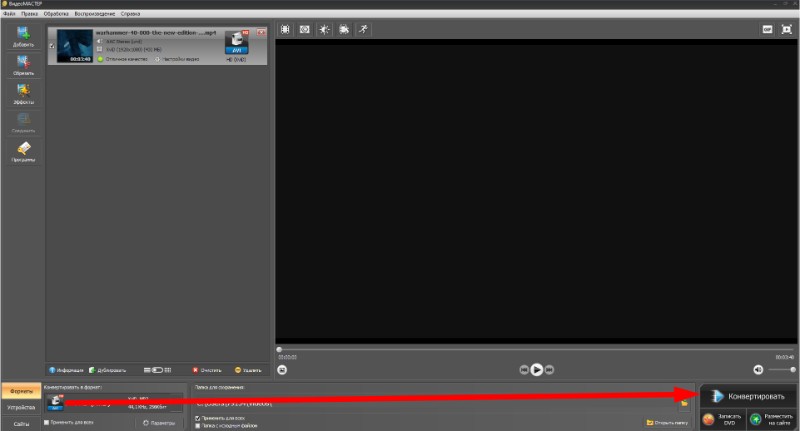The image size is (800, 431).
Task: Click the audio track speaker icon in file row
Action: pos(100,41)
